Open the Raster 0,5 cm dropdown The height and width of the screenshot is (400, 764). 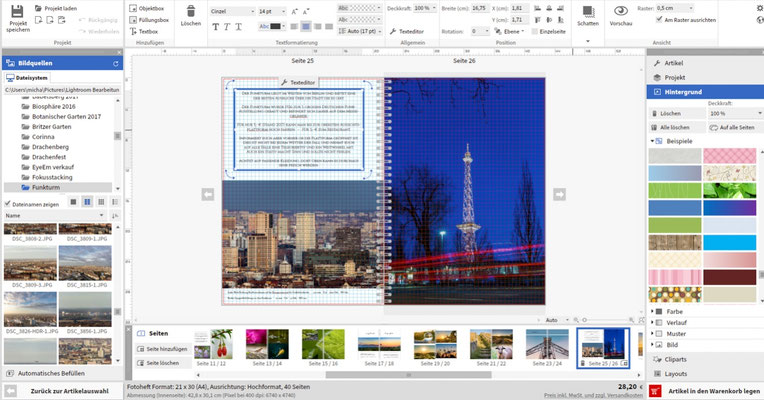click(674, 8)
